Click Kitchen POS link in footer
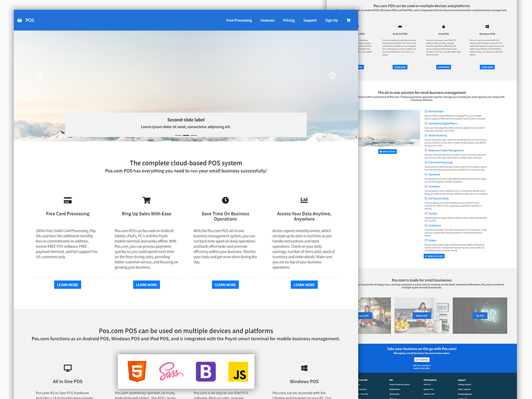 tap(429, 394)
